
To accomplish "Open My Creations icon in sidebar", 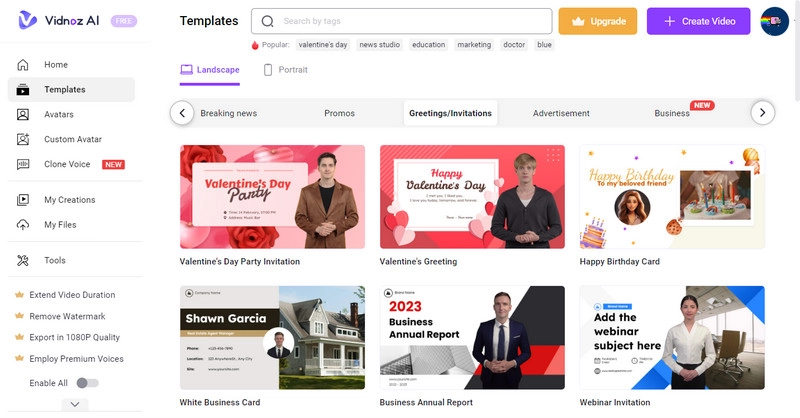I will click(x=23, y=200).
